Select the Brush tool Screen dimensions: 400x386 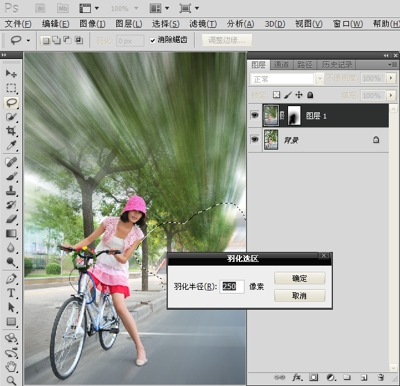(x=11, y=177)
